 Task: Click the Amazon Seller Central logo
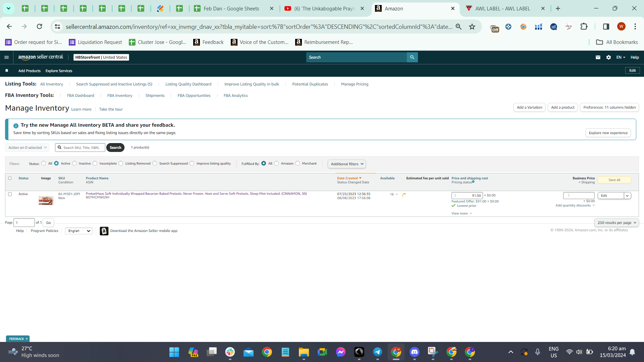click(x=41, y=57)
